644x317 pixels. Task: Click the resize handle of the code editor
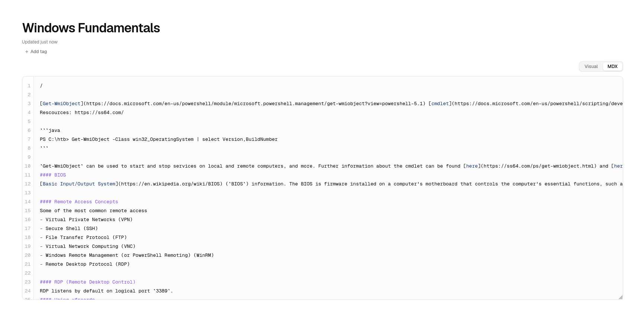pos(620,297)
